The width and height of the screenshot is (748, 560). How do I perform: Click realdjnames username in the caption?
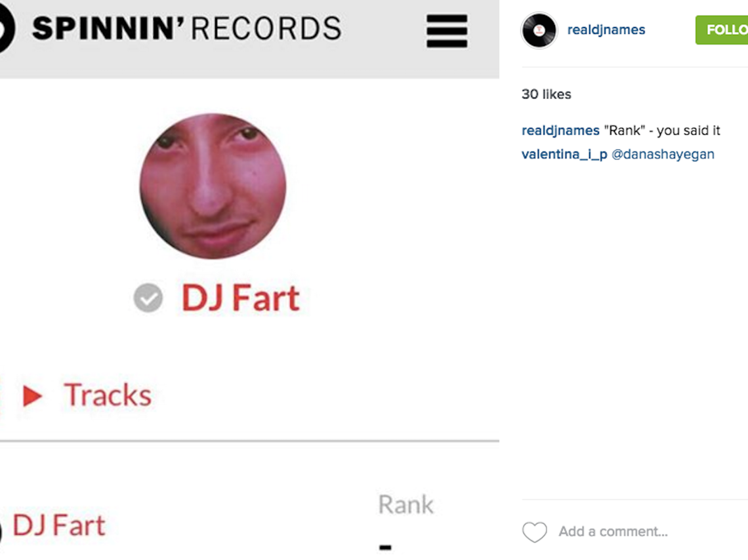[560, 130]
